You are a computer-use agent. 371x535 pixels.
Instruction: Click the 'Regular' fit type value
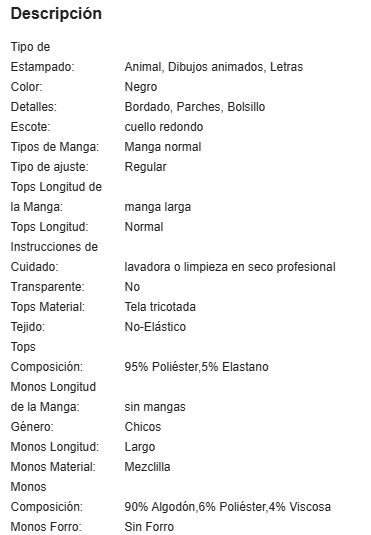145,167
